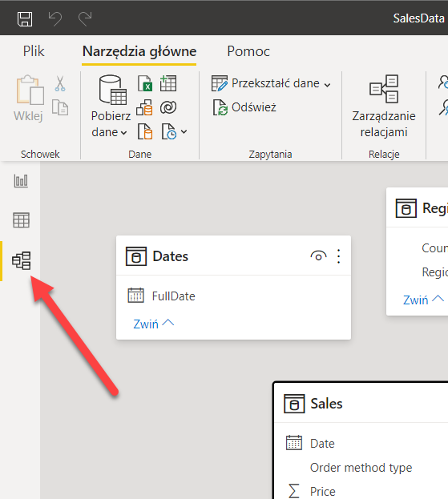
Task: Collapse Dates table with Zwiń
Action: pos(154,324)
